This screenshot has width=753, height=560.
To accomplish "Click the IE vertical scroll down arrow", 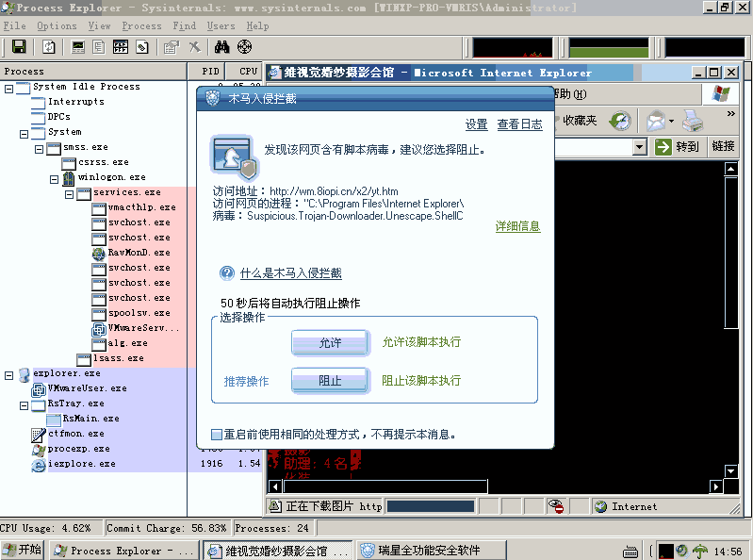I will 731,471.
